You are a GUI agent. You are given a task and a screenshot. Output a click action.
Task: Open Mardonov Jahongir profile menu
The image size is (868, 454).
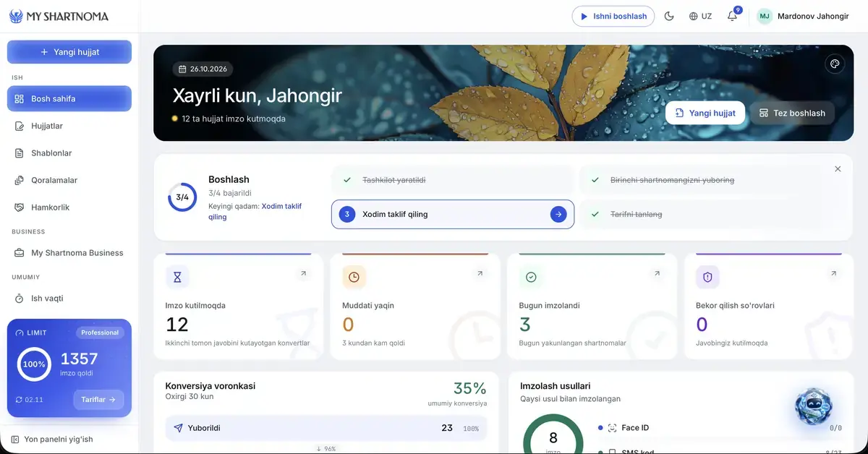point(803,17)
